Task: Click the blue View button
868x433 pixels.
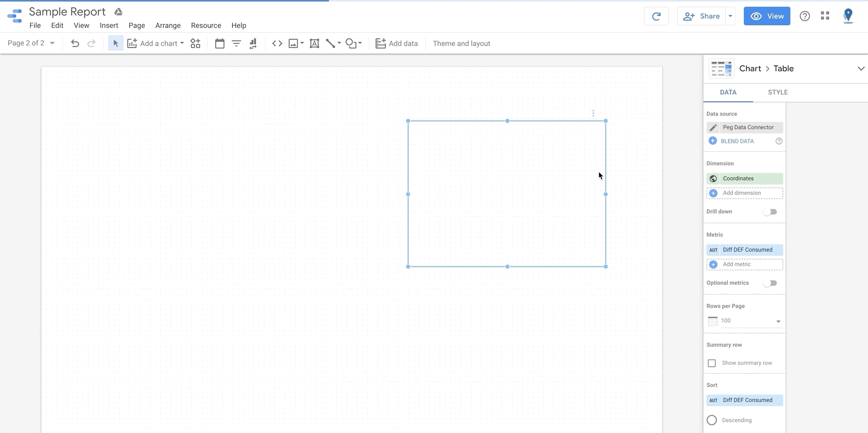Action: [x=767, y=16]
